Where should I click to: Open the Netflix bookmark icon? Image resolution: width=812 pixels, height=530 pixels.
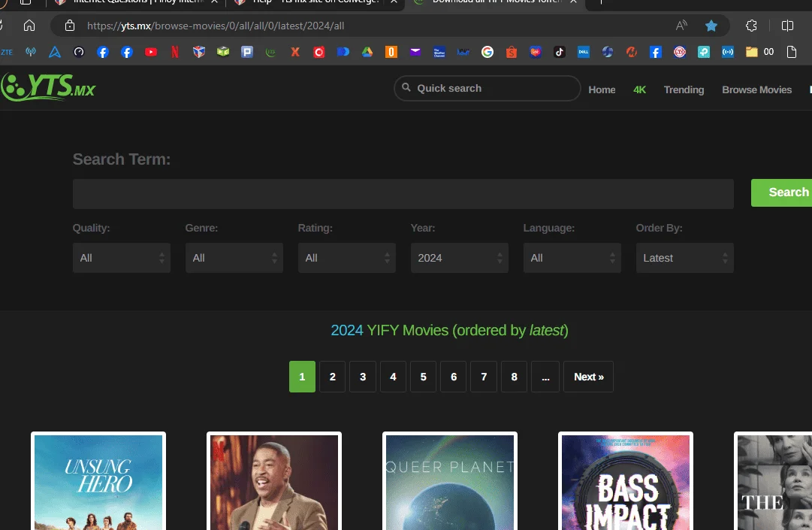pos(175,52)
